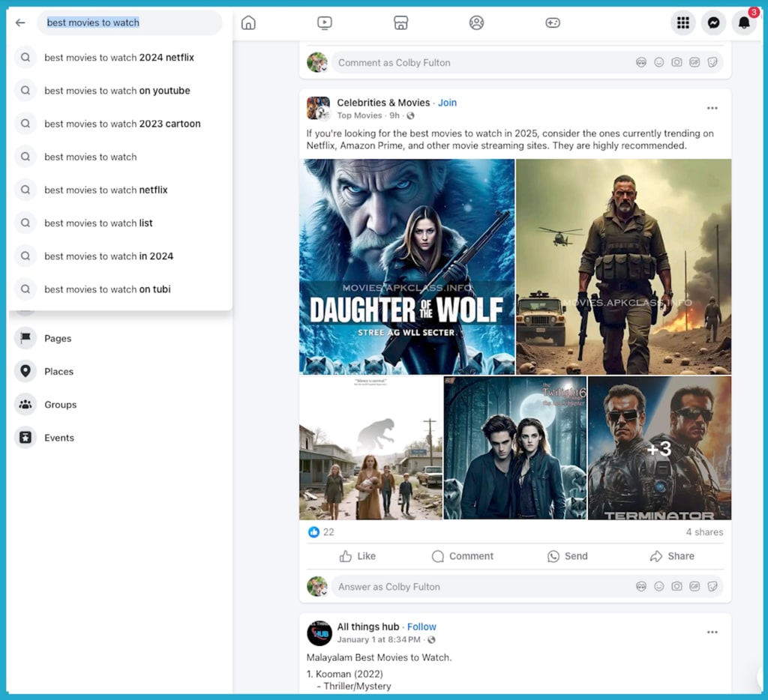Open Celebrities & Movies group profile picture

318,108
